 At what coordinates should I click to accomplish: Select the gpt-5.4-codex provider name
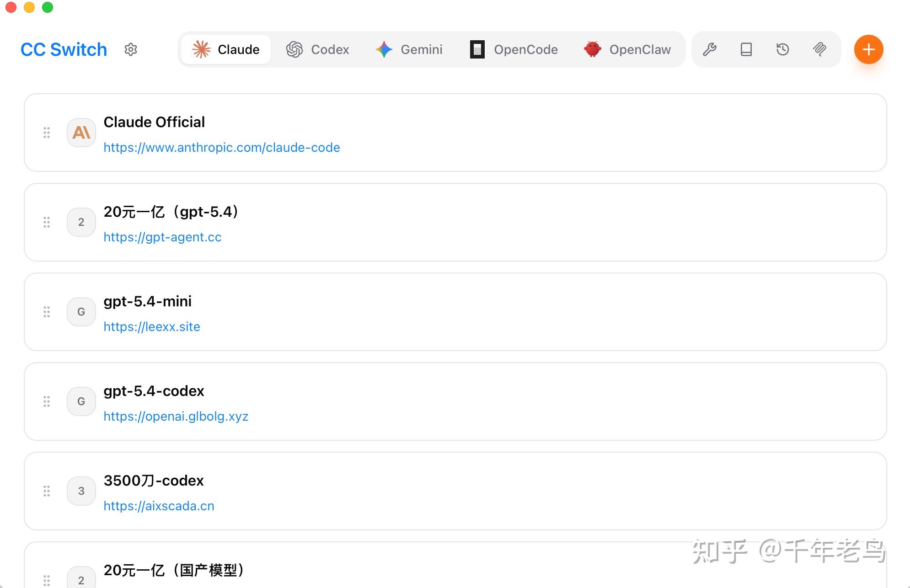click(154, 391)
